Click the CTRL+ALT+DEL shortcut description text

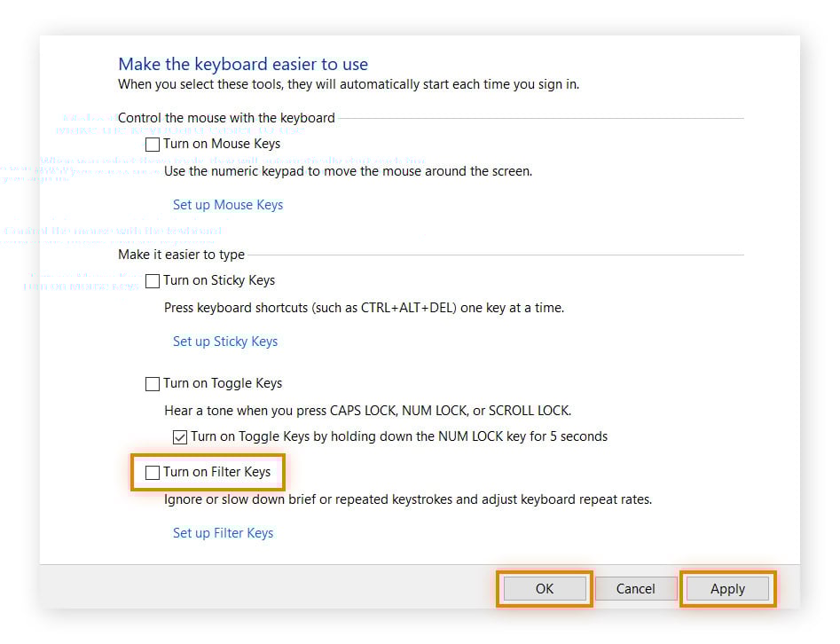364,308
